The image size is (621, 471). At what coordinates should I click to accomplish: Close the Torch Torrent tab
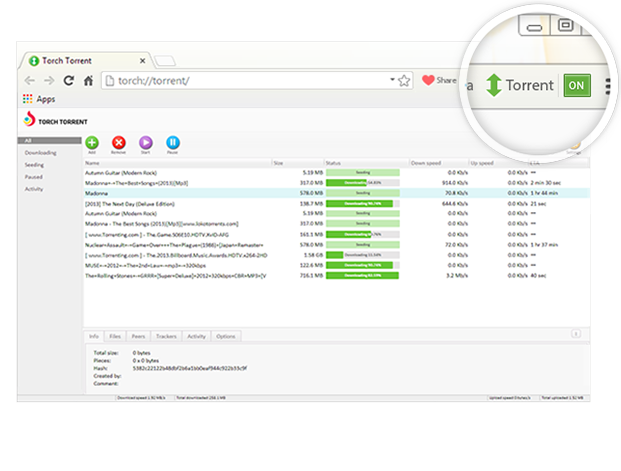143,61
